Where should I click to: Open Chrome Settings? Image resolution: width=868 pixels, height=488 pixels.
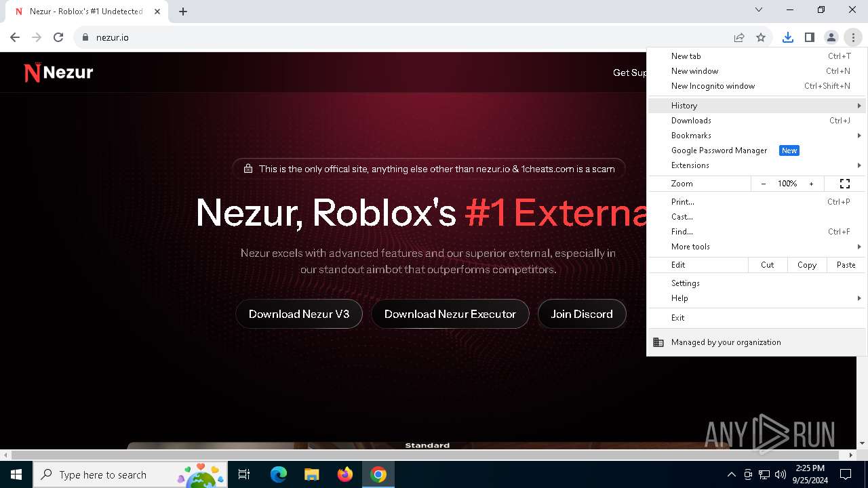(x=757, y=283)
